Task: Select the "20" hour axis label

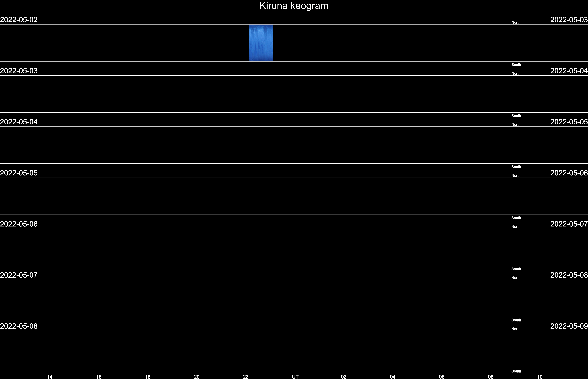Action: click(197, 377)
